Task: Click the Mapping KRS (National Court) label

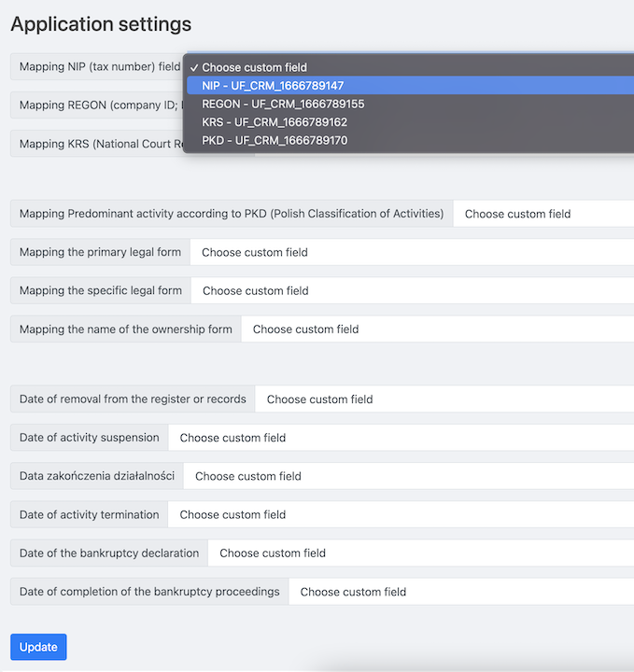Action: pos(98,144)
